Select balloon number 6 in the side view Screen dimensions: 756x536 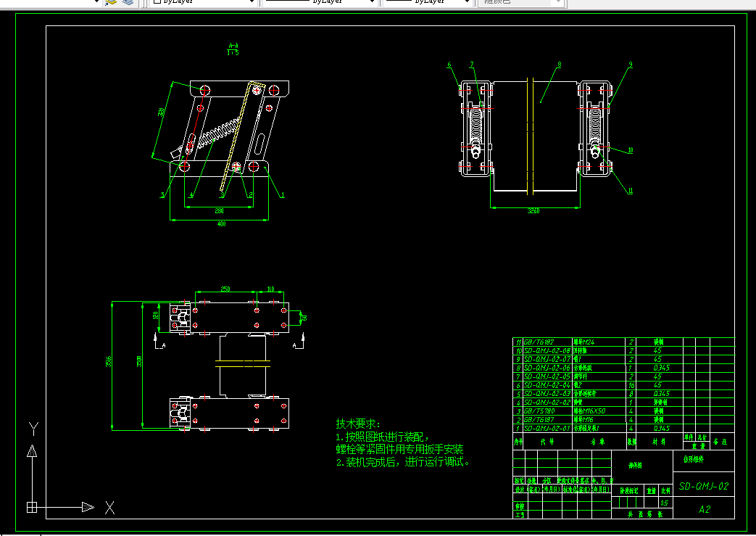449,64
